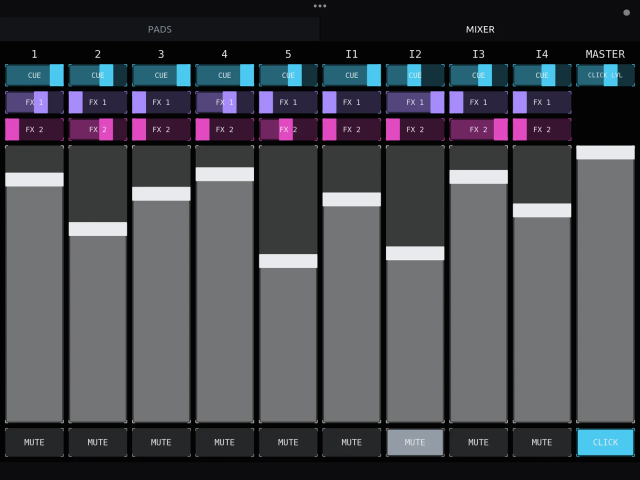Viewport: 640px width, 480px height.
Task: Mute input channel I1
Action: (x=351, y=442)
